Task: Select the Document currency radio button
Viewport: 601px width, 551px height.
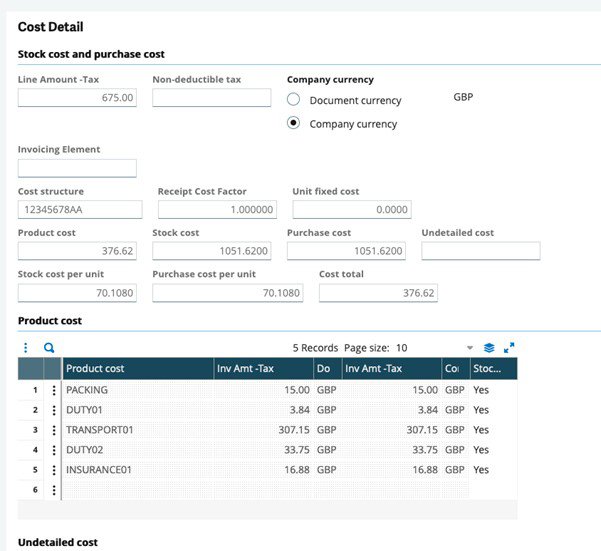Action: [293, 99]
